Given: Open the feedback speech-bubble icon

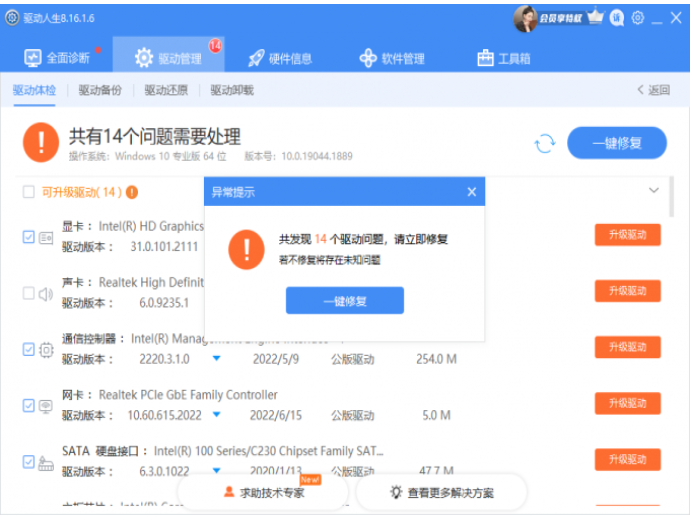Looking at the screenshot, I should point(617,18).
